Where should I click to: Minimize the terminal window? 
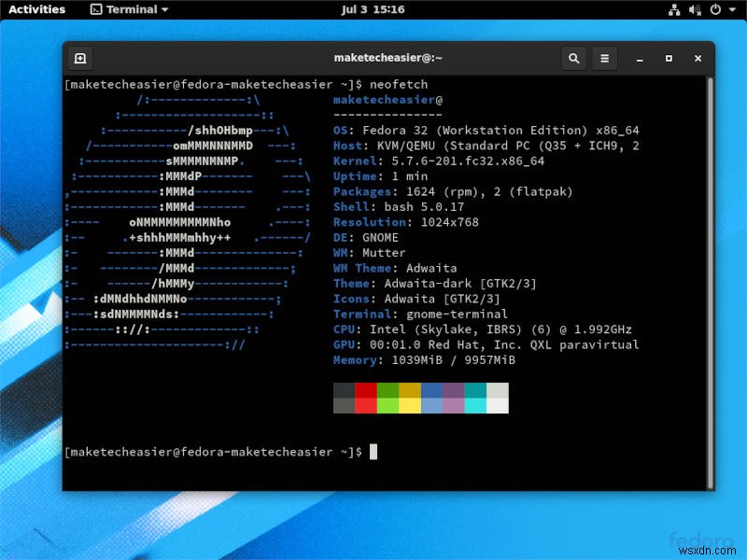click(x=640, y=58)
